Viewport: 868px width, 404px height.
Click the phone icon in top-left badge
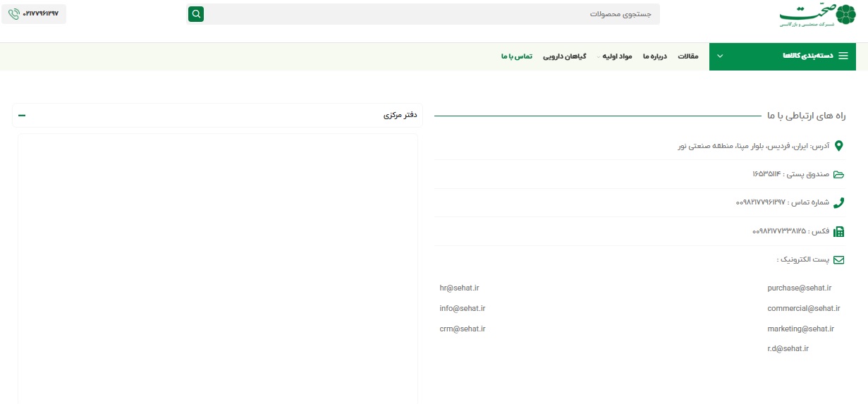[13, 14]
